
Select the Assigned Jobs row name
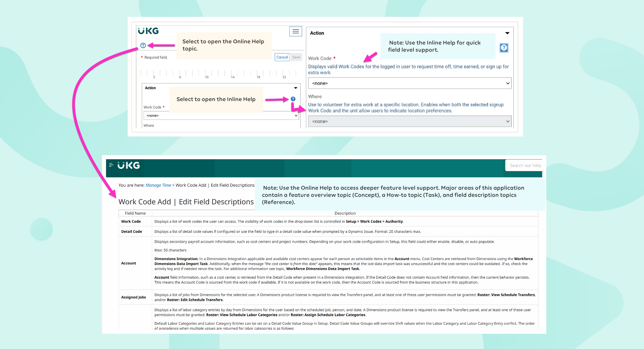click(133, 297)
